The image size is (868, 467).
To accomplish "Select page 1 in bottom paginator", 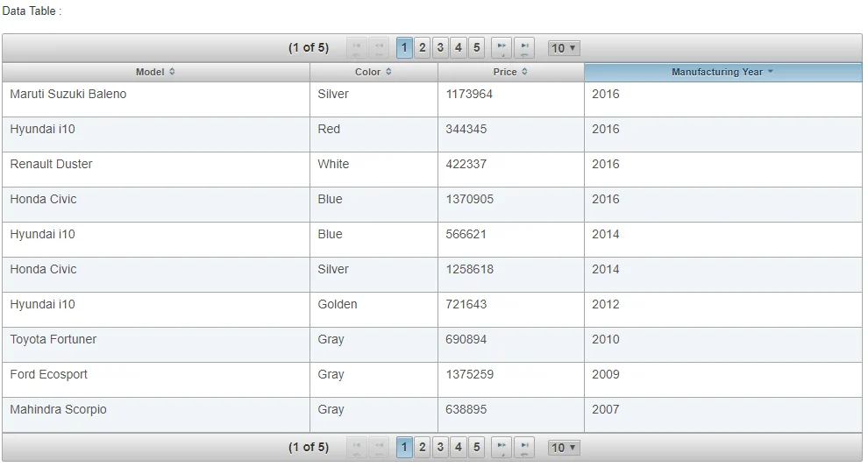I will click(x=404, y=447).
